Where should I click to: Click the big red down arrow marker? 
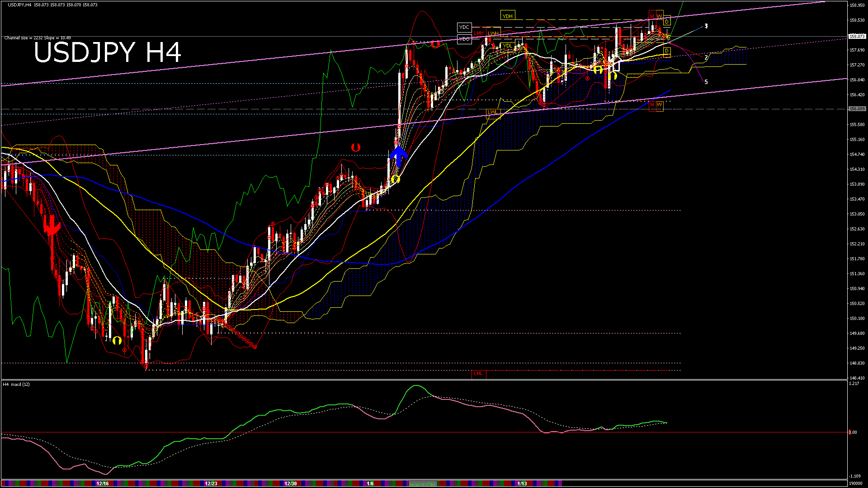[x=52, y=226]
